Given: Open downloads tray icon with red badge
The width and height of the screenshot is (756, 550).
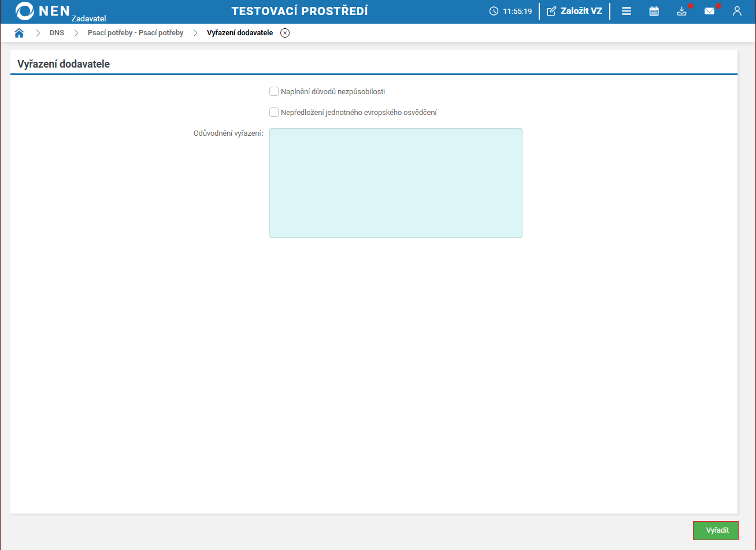Looking at the screenshot, I should [682, 11].
